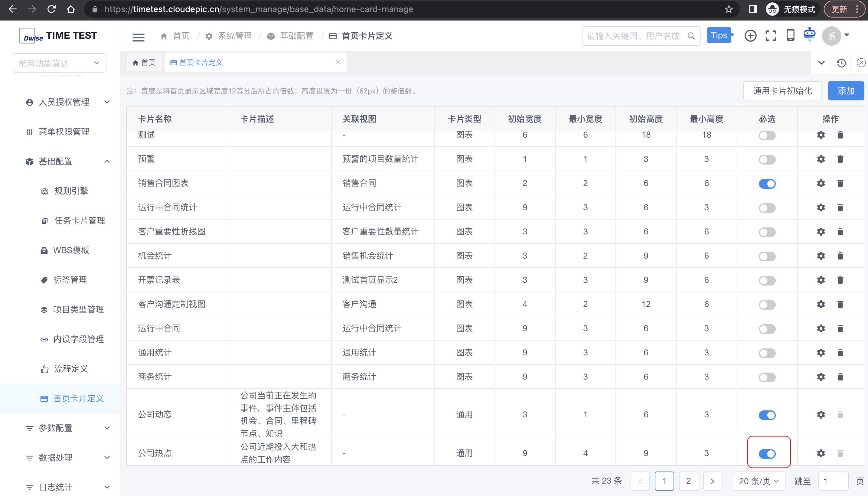Click the 通用卡片初始化 button
Viewport: 868px width, 496px height.
click(x=782, y=91)
